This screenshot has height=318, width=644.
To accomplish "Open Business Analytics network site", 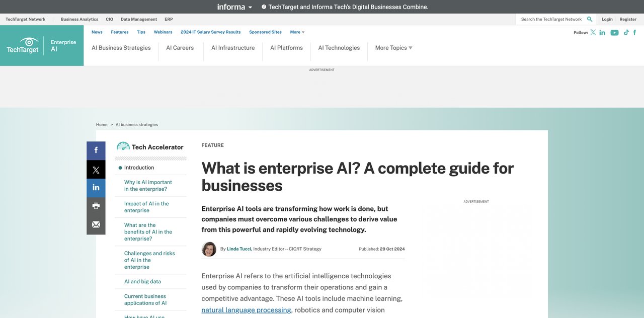I will tap(79, 19).
